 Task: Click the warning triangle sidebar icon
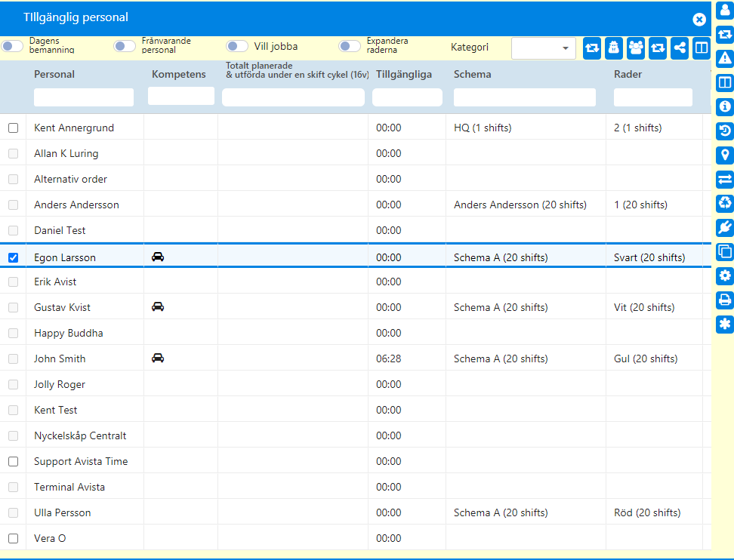click(x=725, y=58)
